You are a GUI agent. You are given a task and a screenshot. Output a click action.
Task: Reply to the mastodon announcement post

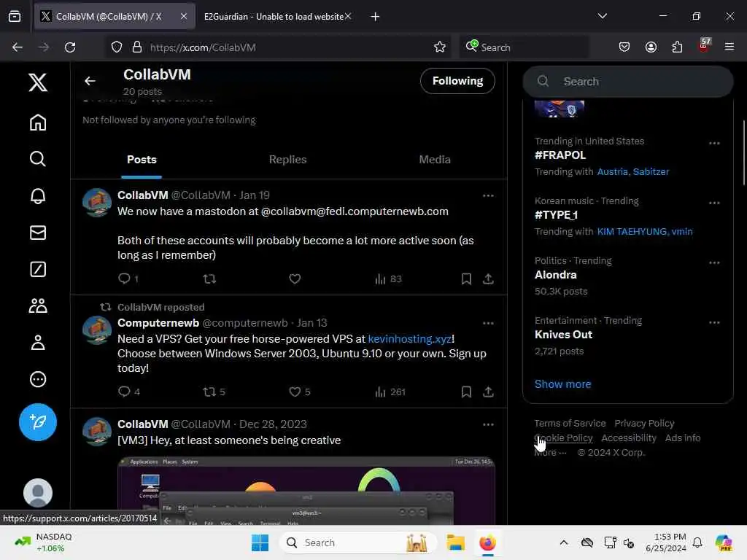coord(124,279)
